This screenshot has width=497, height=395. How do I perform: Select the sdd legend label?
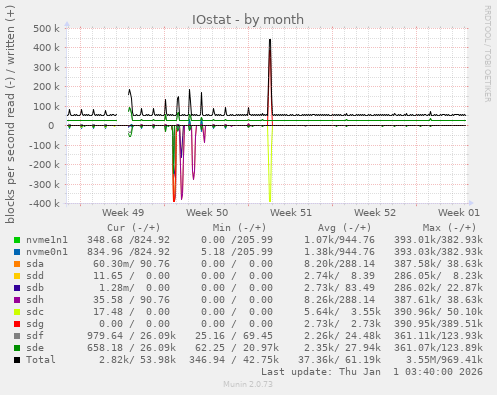[x=35, y=276]
